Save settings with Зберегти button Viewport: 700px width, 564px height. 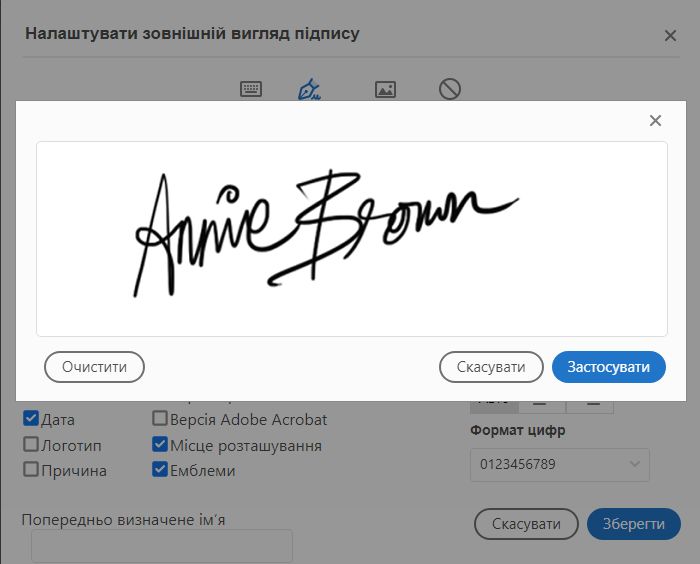coord(634,524)
